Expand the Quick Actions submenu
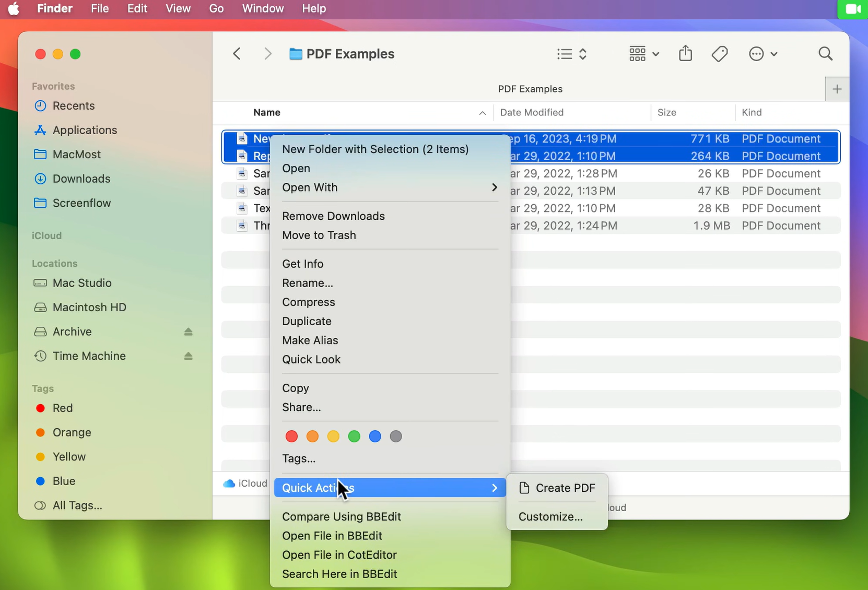 coord(390,488)
